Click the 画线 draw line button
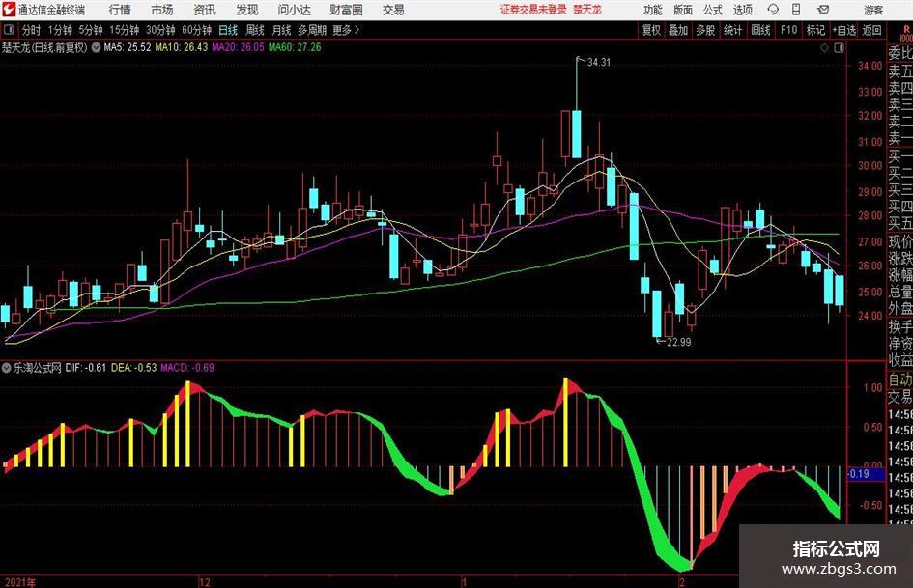Screen dimensions: 913x588 tap(760, 30)
